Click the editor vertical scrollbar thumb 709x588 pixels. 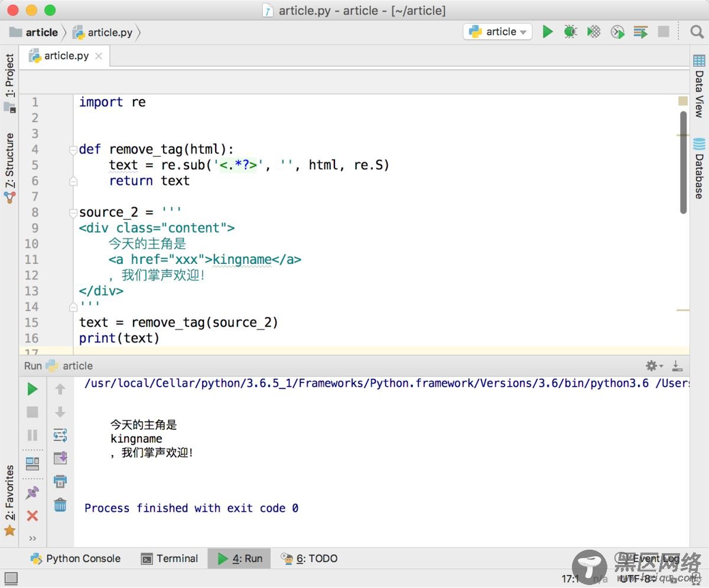tap(684, 162)
